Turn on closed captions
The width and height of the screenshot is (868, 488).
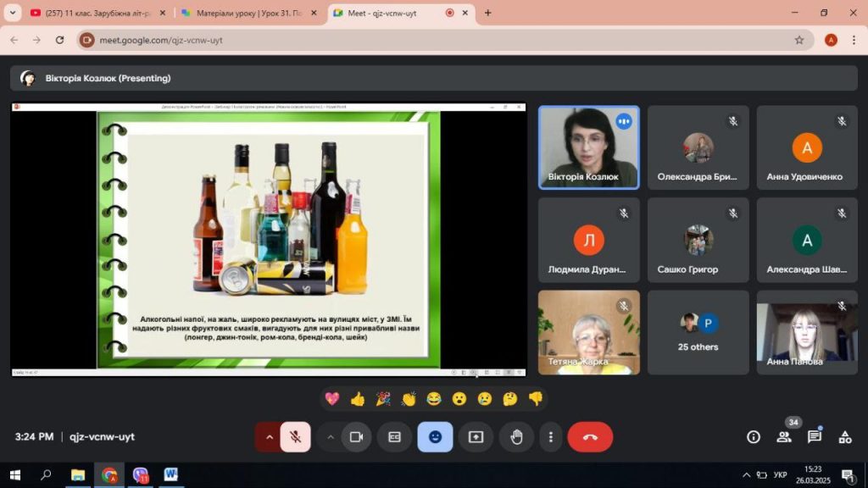tap(394, 437)
